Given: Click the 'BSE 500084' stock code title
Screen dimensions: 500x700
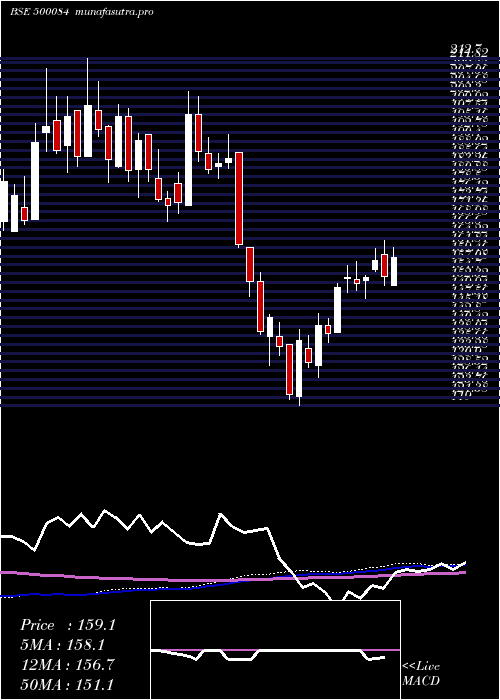Looking at the screenshot, I should [39, 12].
